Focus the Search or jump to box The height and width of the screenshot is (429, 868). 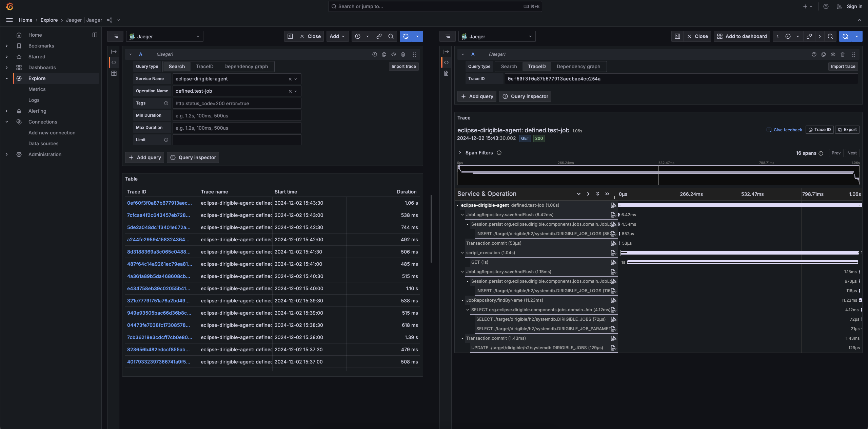[x=435, y=6]
